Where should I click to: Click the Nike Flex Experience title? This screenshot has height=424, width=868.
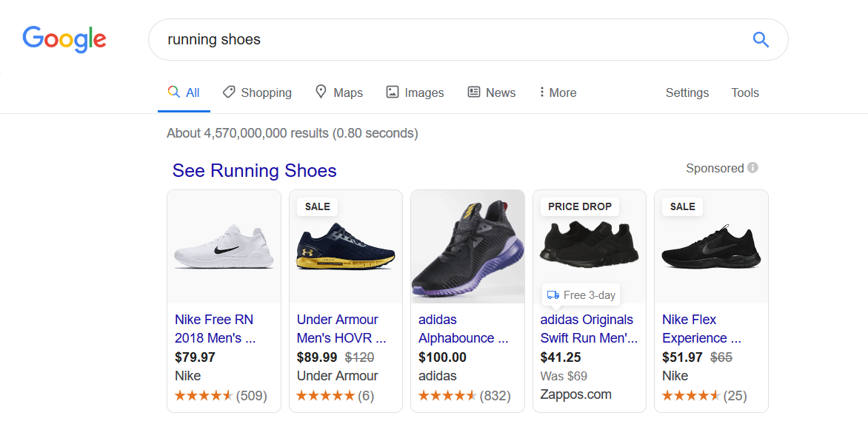(701, 329)
